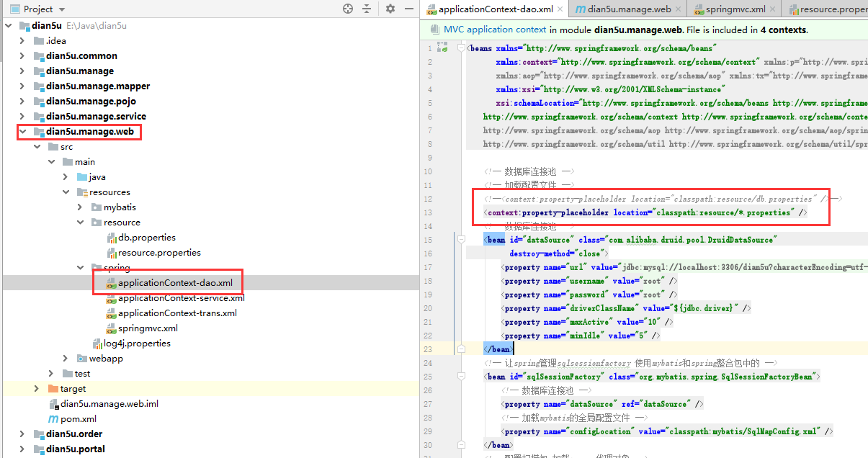Screen dimensions: 868x458
Task: Expand the target folder
Action: point(36,388)
